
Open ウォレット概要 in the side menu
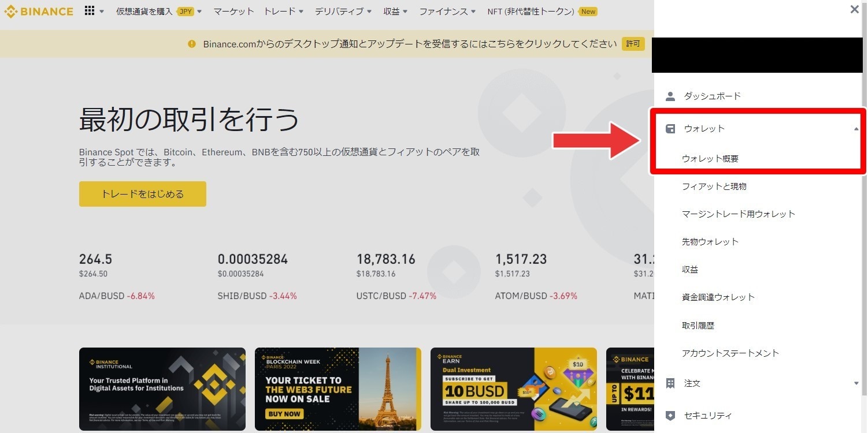pos(710,158)
